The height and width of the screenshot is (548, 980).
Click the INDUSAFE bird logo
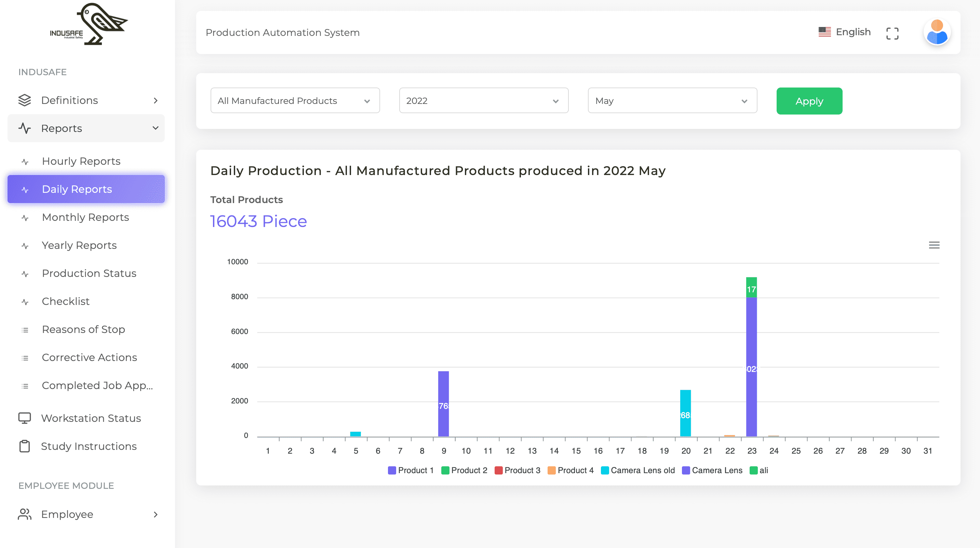(89, 24)
